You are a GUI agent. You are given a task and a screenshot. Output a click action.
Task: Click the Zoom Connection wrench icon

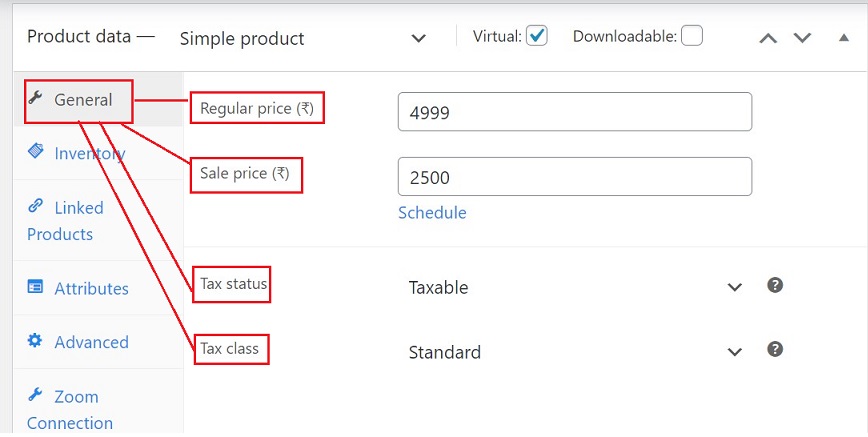36,395
